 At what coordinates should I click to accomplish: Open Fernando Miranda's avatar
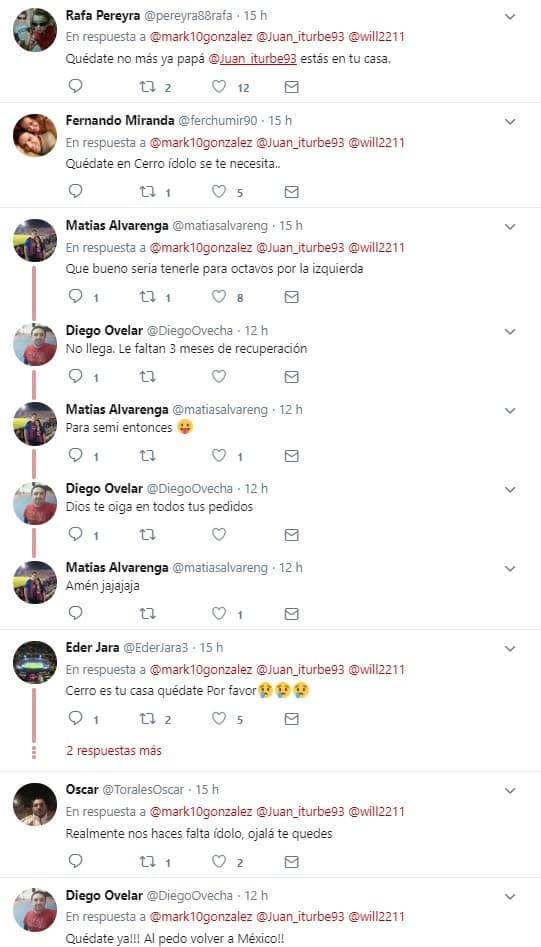coord(35,135)
